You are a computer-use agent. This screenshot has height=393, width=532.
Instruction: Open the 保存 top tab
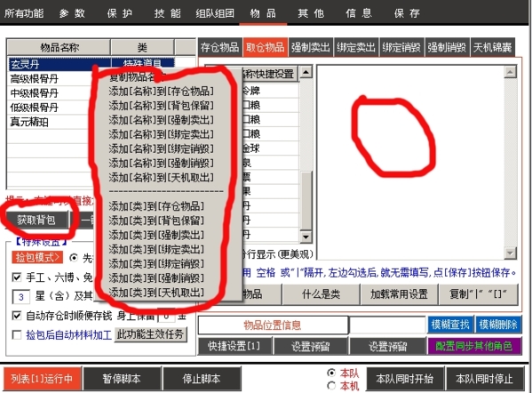tap(407, 13)
